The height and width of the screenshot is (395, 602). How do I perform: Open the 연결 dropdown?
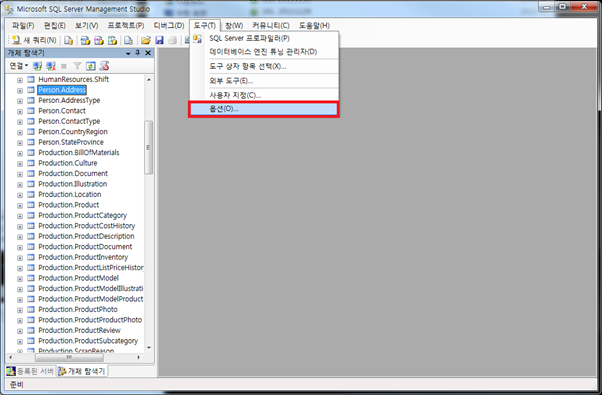[18, 66]
